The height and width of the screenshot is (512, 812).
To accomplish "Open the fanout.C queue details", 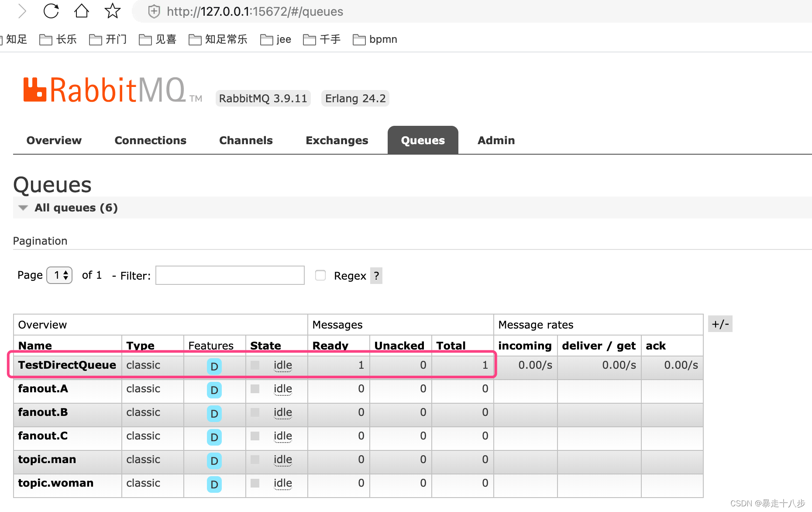I will pos(43,436).
